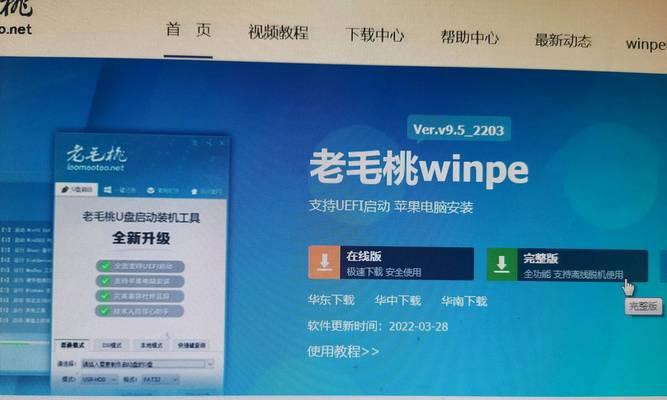Click the 老毛桃winpe headline
667x400 pixels.
419,169
